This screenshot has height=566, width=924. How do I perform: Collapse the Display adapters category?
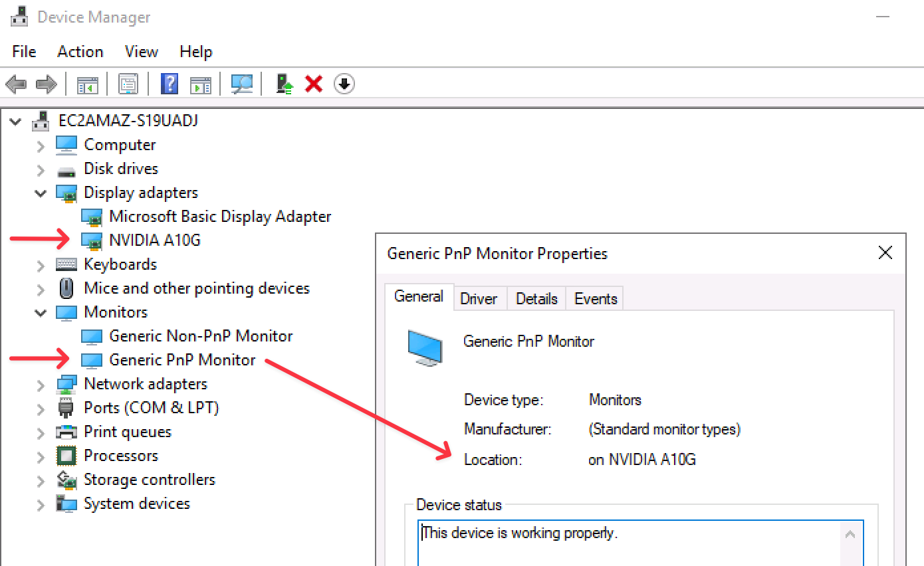click(42, 193)
